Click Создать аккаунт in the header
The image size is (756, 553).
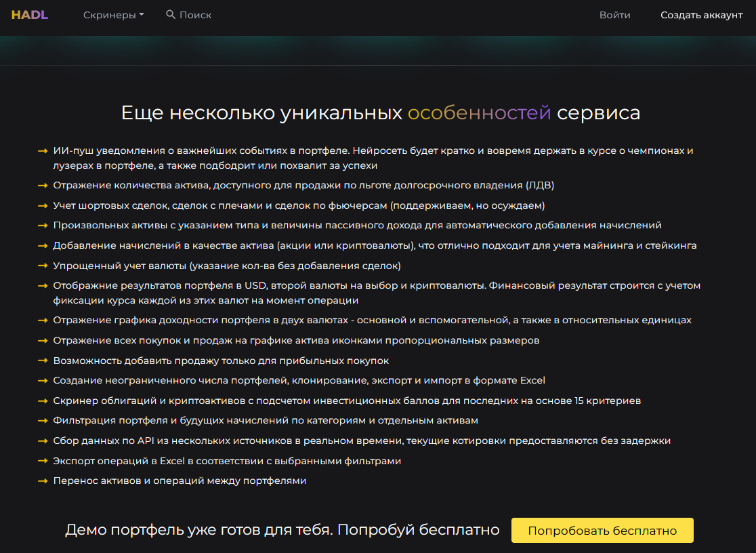point(701,15)
